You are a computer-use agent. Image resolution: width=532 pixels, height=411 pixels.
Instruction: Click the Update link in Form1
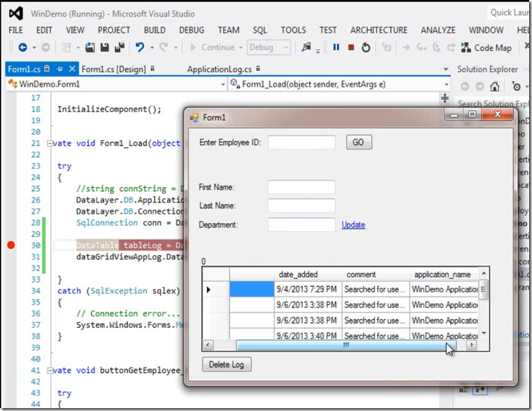click(x=353, y=225)
